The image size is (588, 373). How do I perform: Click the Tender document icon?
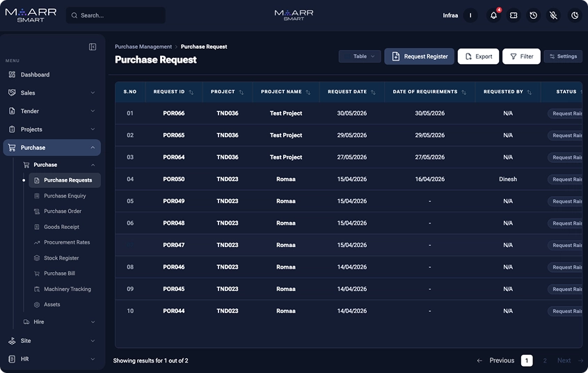click(12, 111)
